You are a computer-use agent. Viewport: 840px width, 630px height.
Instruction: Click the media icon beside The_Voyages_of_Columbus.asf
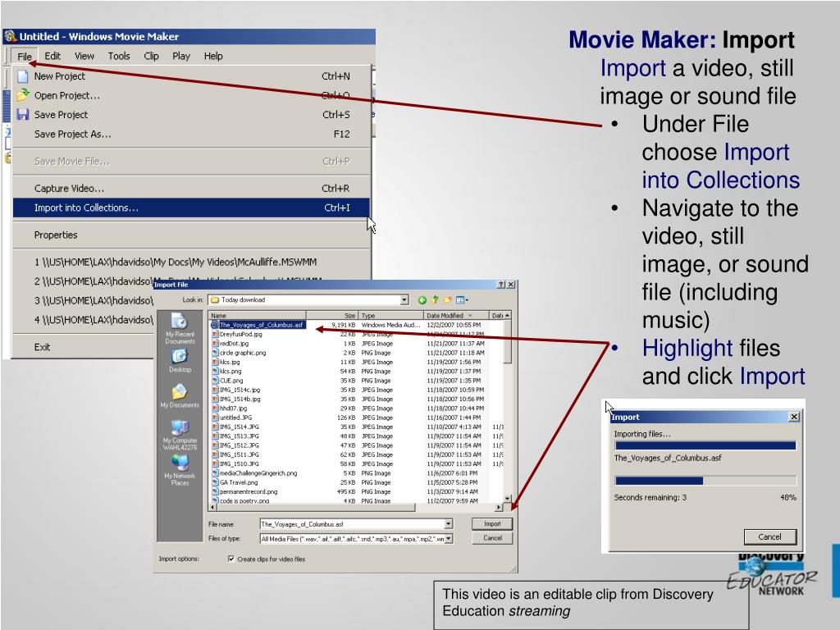click(x=215, y=325)
